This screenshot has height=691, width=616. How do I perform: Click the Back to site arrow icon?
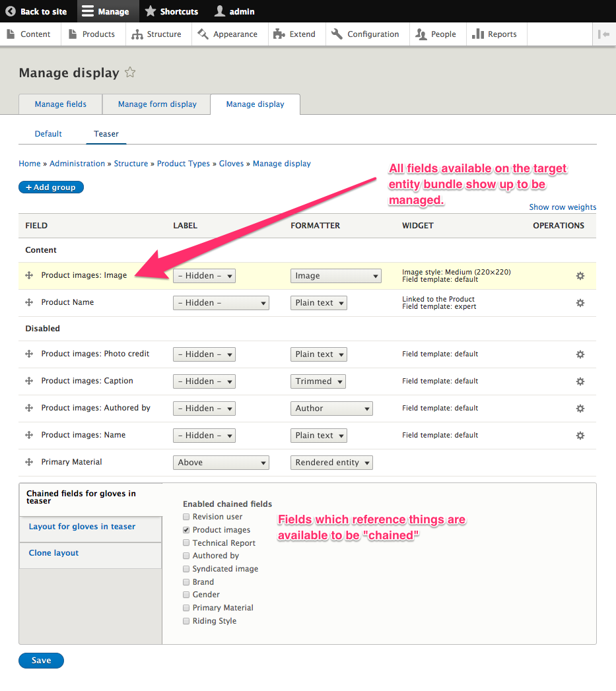9,11
